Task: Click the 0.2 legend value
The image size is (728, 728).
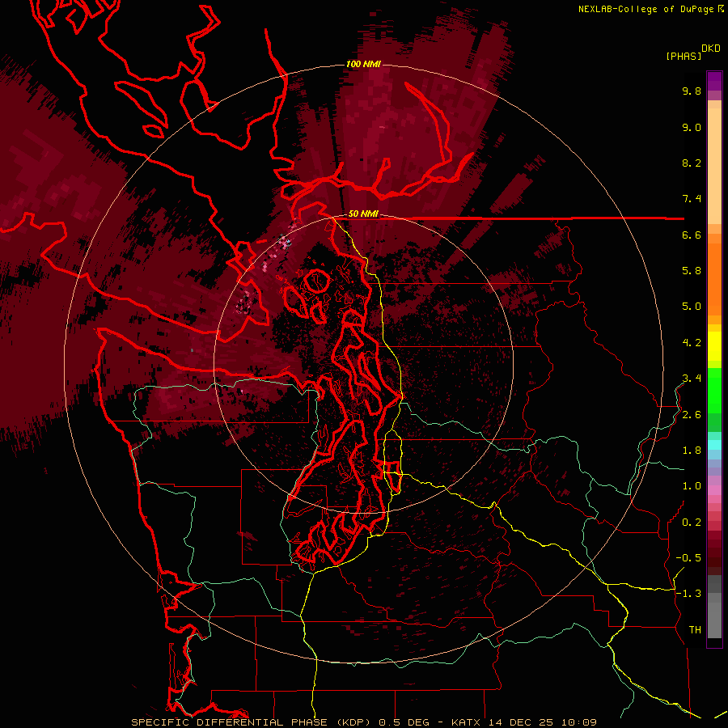Action: [x=692, y=523]
